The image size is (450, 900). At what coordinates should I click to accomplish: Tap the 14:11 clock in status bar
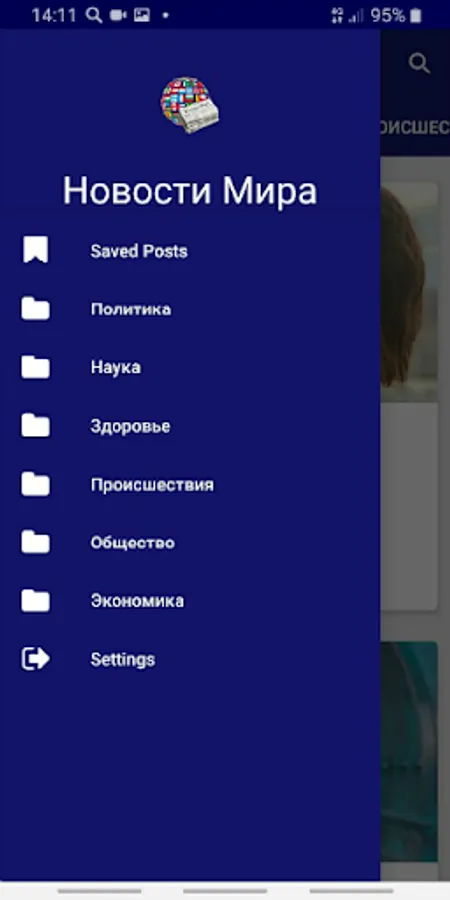(x=53, y=15)
